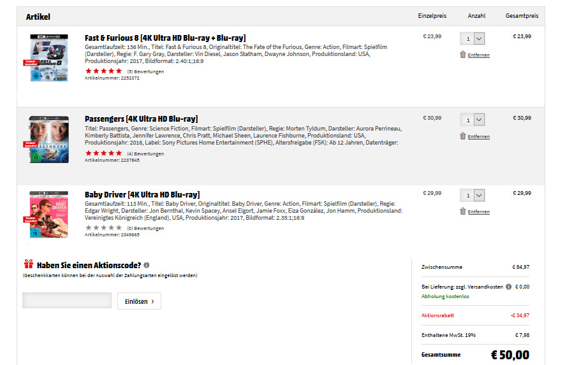
Task: Focus the Aktionscode input field
Action: coord(67,301)
